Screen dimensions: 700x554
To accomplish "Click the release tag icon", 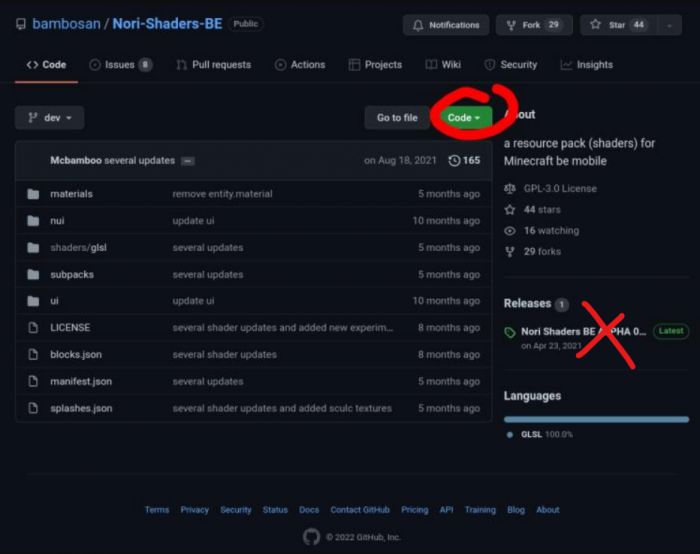I will [x=510, y=332].
